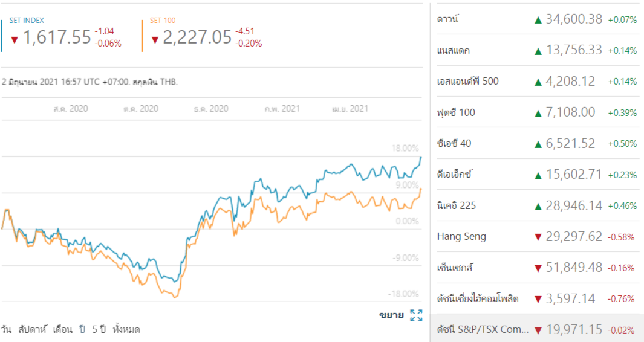
Task: Click the expand chart fullscreen icon
Action: (x=416, y=315)
